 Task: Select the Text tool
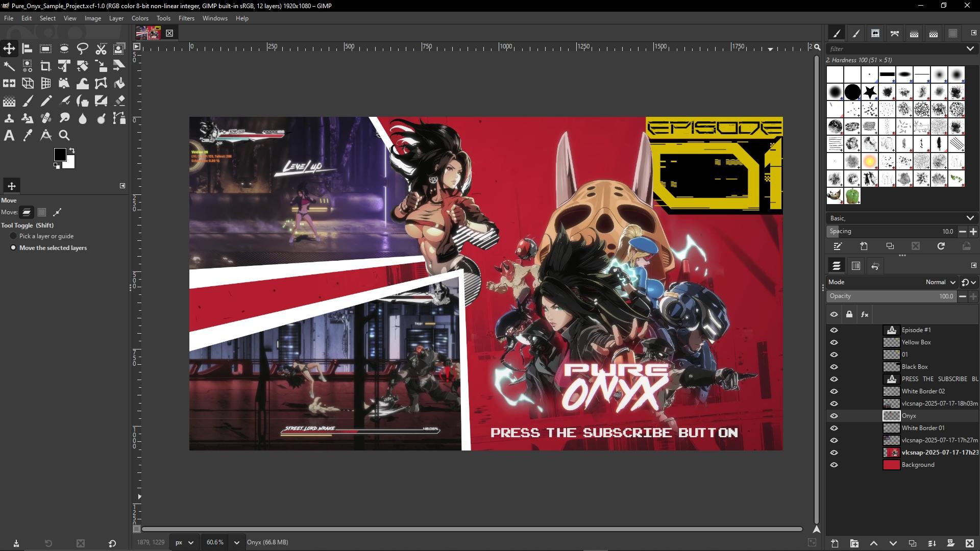(9, 136)
